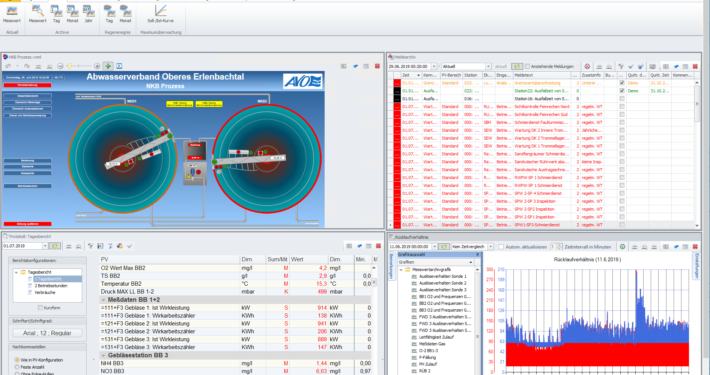Open Regenereignis Tag report
This screenshot has width=710, height=375.
coord(109,14)
